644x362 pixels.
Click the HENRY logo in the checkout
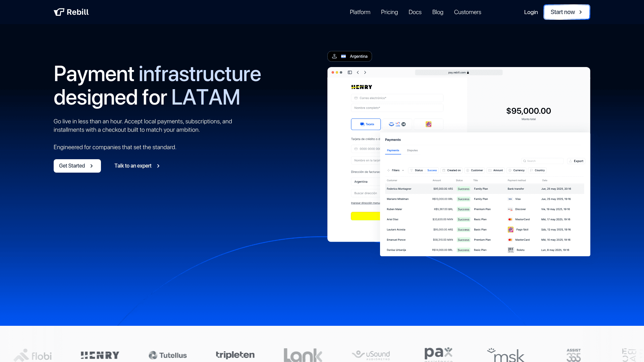362,87
